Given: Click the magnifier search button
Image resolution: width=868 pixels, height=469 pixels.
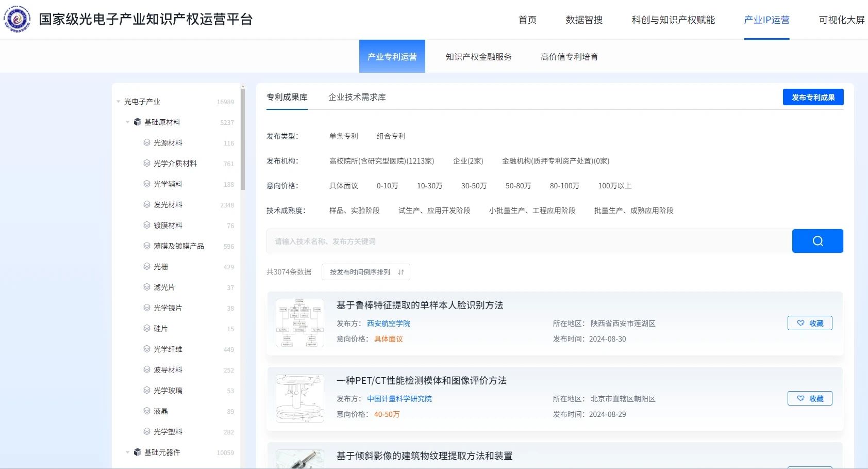Looking at the screenshot, I should tap(817, 241).
